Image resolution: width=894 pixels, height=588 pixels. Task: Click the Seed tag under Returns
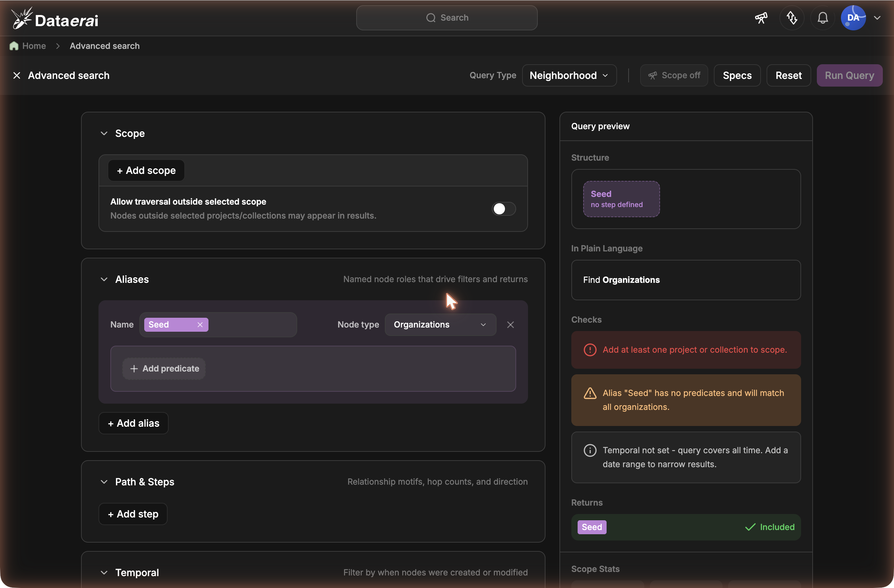pos(592,527)
